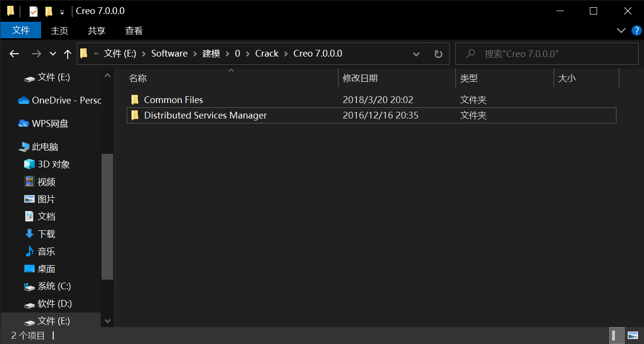Viewport: 644px width, 344px height.
Task: Click the Properties quick access toolbar icon
Action: coord(33,11)
